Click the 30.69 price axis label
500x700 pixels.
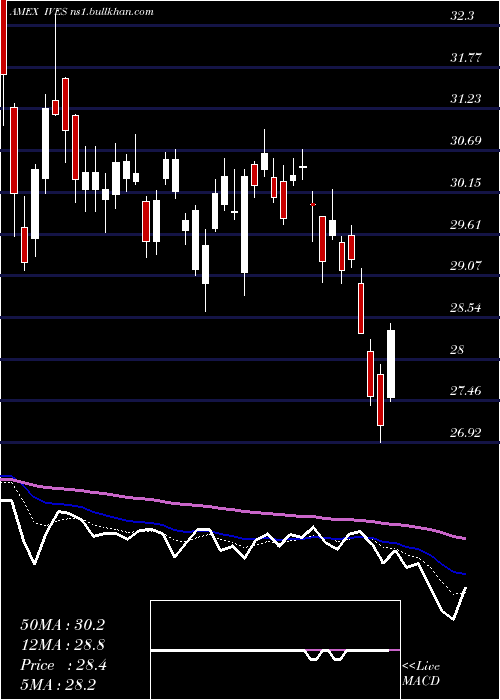[466, 141]
